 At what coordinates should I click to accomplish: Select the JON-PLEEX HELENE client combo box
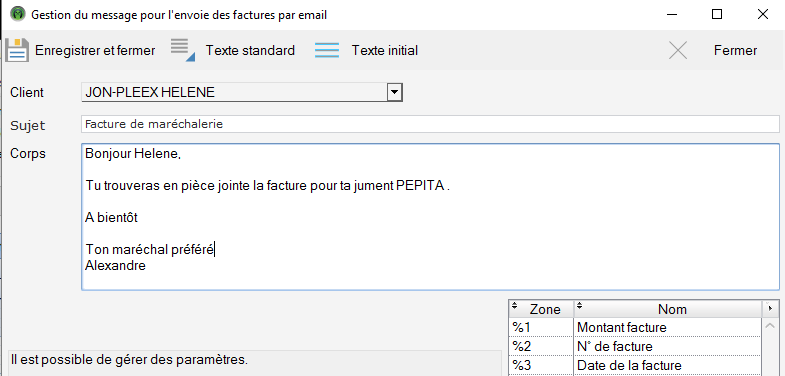[x=242, y=93]
